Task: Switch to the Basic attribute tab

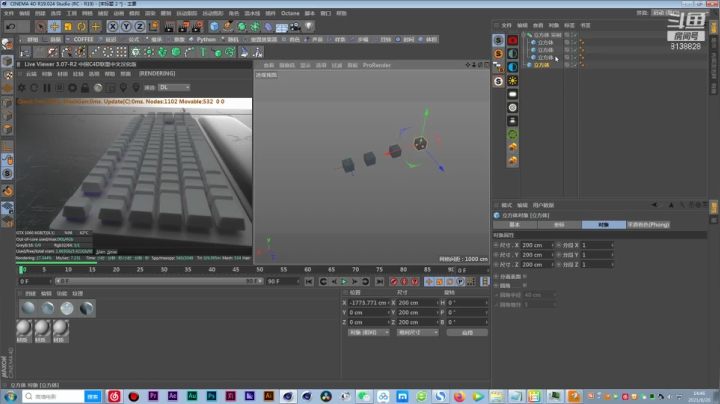Action: (x=515, y=224)
